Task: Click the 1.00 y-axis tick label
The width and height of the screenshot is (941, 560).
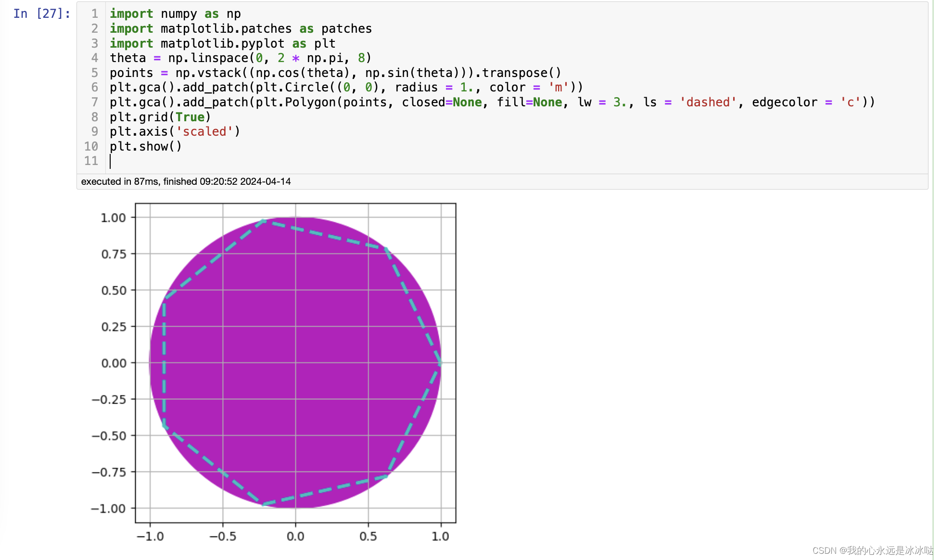Action: pyautogui.click(x=113, y=218)
